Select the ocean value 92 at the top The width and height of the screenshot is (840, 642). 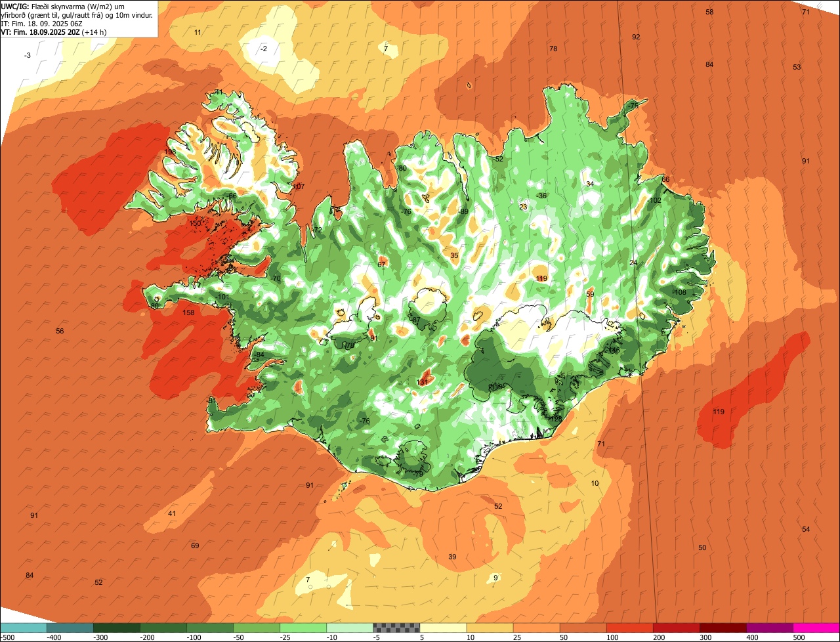click(x=636, y=37)
